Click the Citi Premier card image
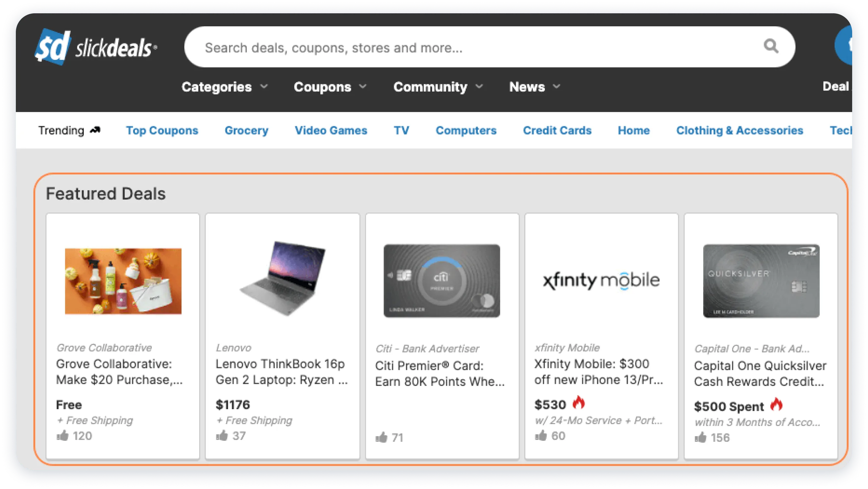The image size is (868, 489). pos(442,281)
